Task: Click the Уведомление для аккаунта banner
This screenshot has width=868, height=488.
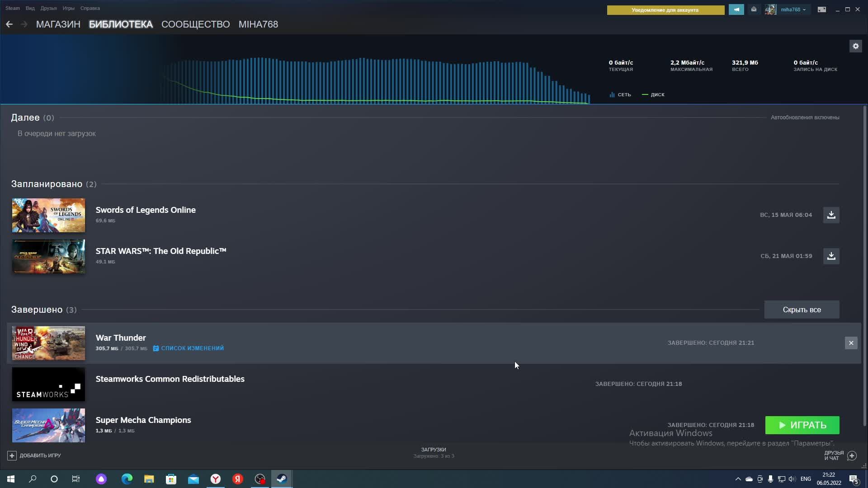Action: pos(665,10)
